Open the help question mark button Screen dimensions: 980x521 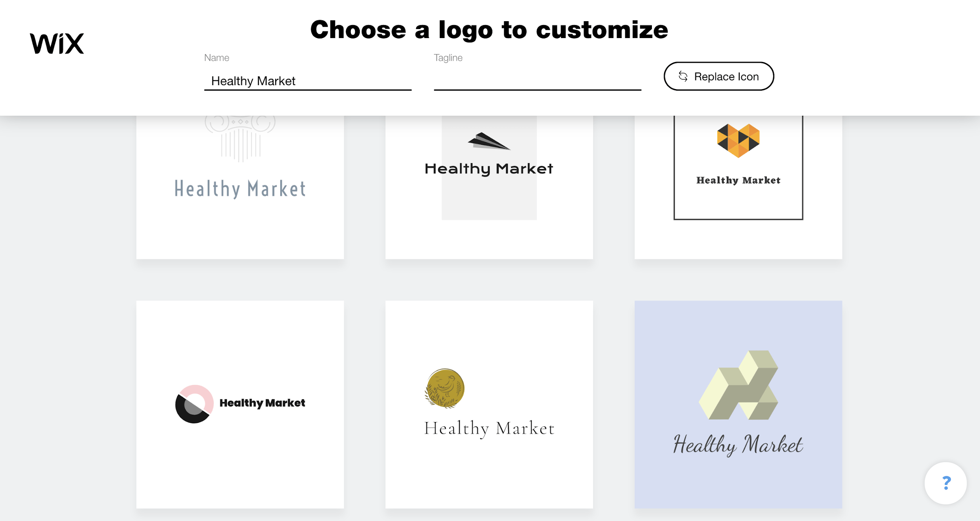pos(946,483)
